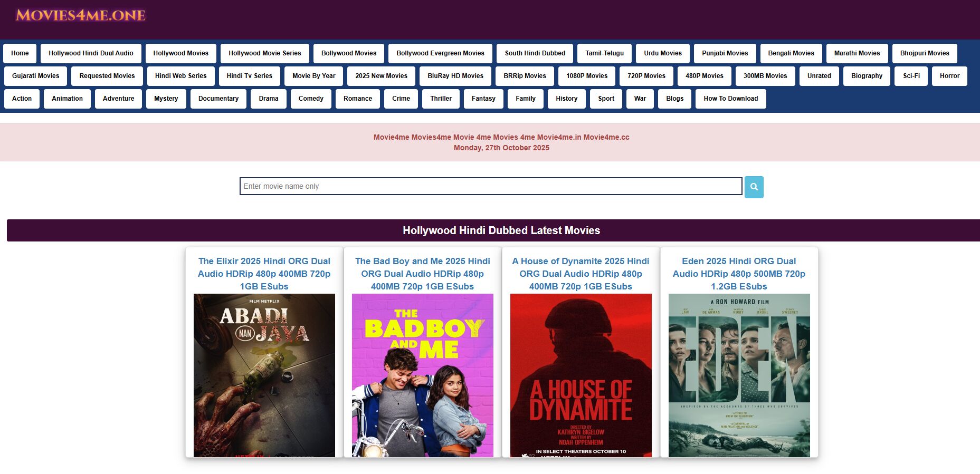This screenshot has width=980, height=474.
Task: Open Comedy genre
Action: pos(311,99)
